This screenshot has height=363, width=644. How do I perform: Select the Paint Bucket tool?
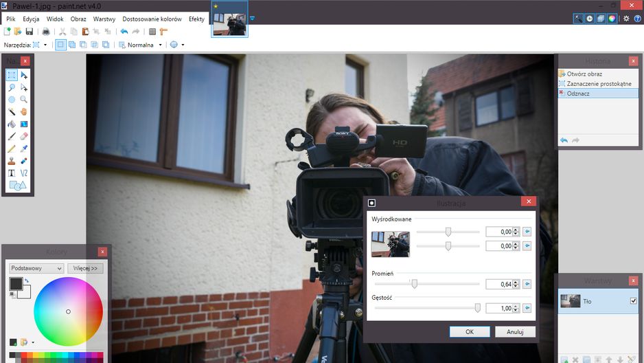(12, 124)
